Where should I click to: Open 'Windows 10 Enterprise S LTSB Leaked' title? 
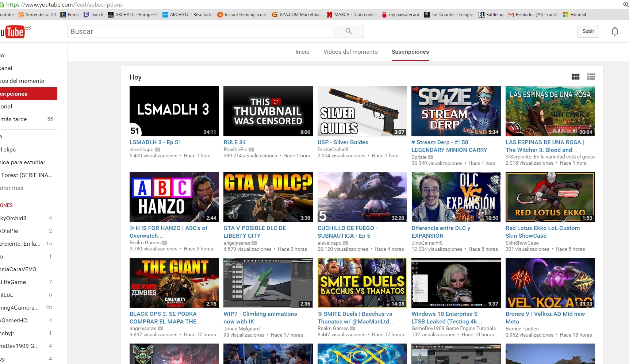447,318
